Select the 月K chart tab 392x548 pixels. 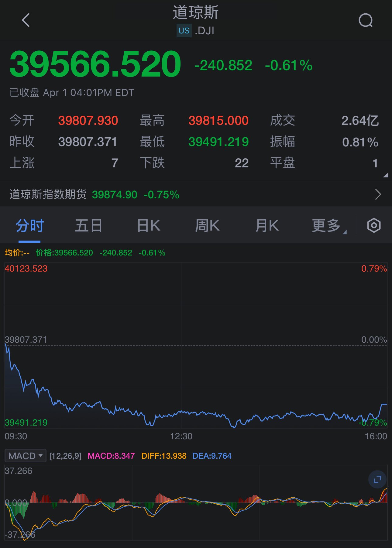tap(267, 226)
